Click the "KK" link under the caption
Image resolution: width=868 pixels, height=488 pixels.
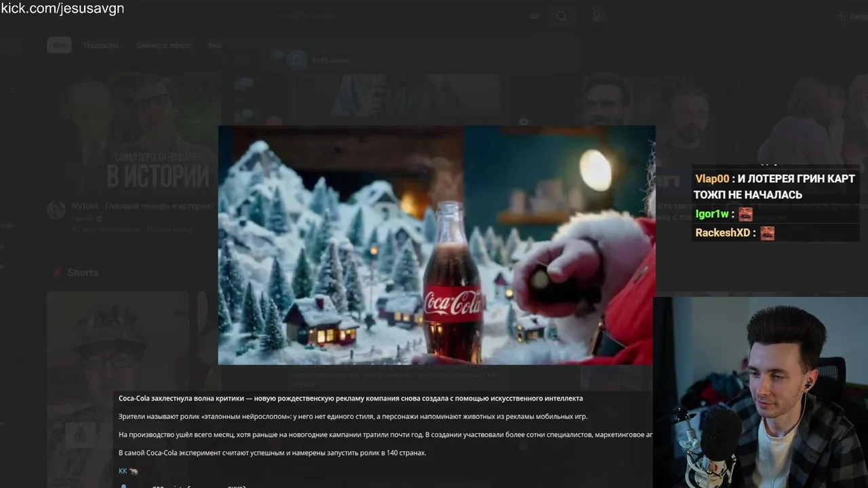point(123,471)
